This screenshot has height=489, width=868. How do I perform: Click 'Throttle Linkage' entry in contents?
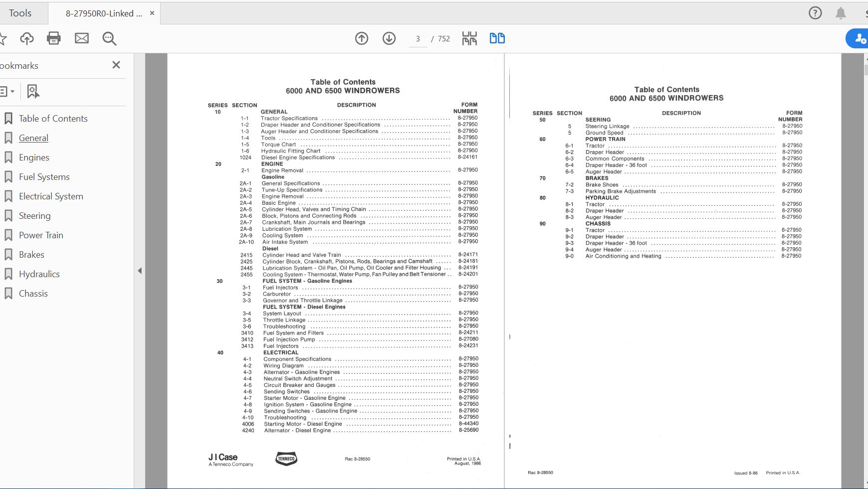click(284, 320)
